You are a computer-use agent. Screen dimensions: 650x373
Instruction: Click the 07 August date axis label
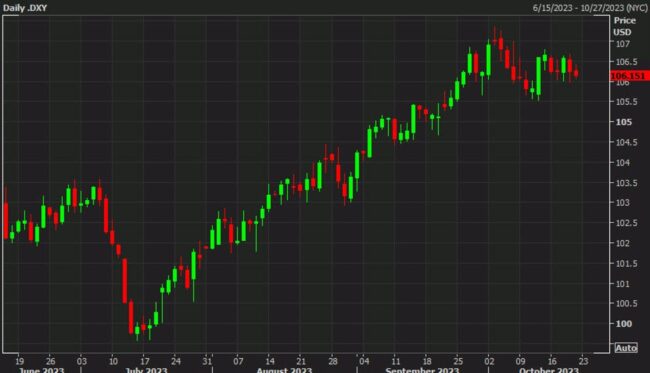click(x=238, y=361)
